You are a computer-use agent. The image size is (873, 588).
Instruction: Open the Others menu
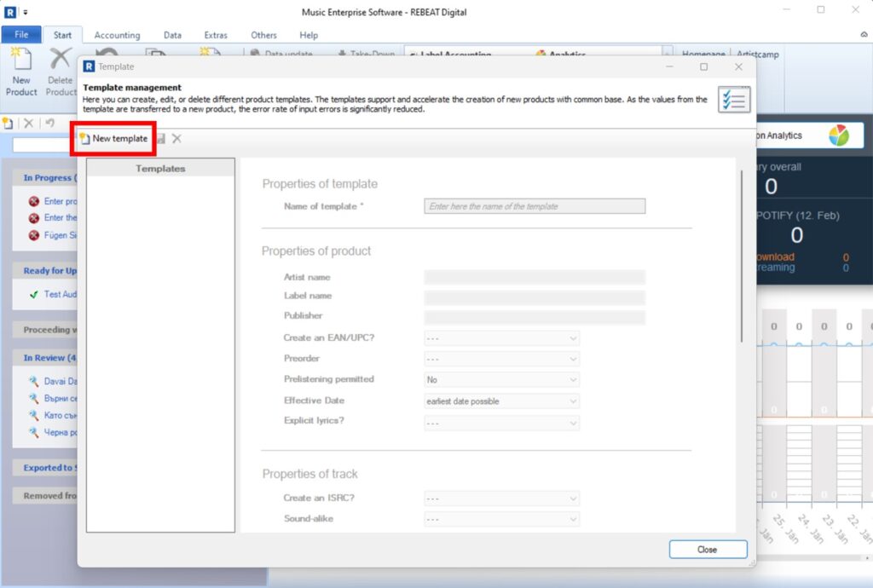coord(263,35)
